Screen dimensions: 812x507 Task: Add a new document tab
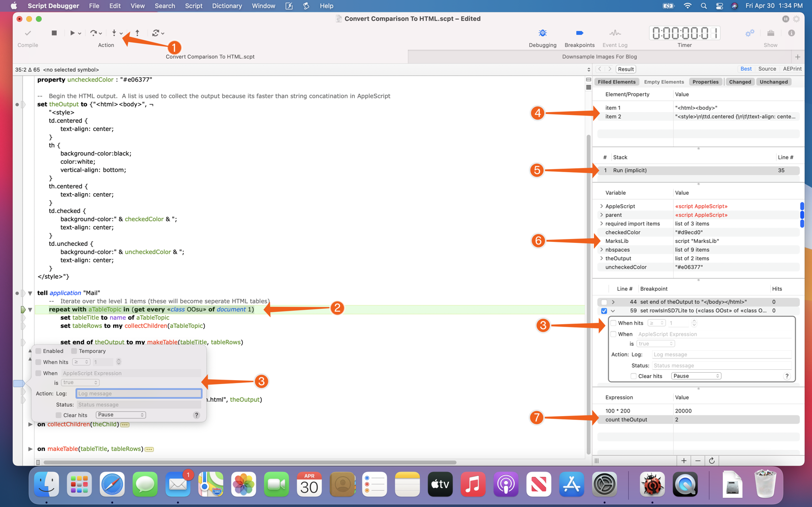click(x=797, y=57)
